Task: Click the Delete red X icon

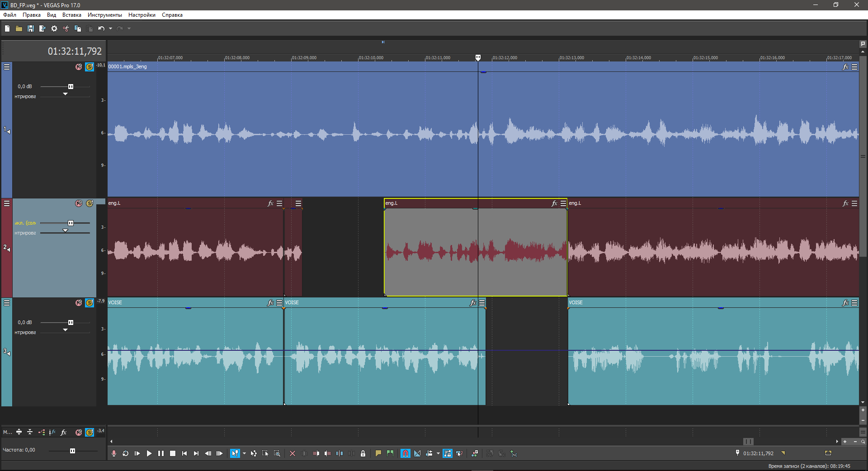Action: pos(292,453)
